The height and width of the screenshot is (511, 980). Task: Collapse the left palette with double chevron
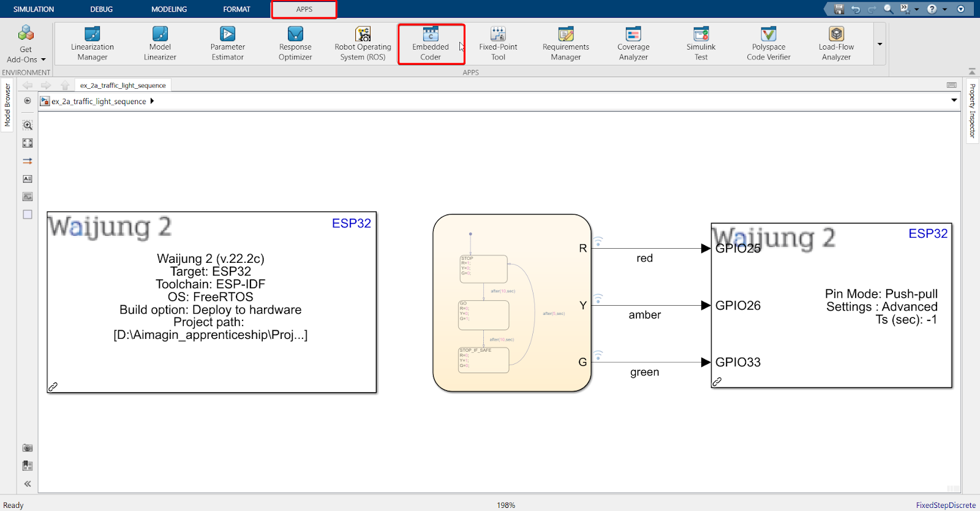[28, 483]
